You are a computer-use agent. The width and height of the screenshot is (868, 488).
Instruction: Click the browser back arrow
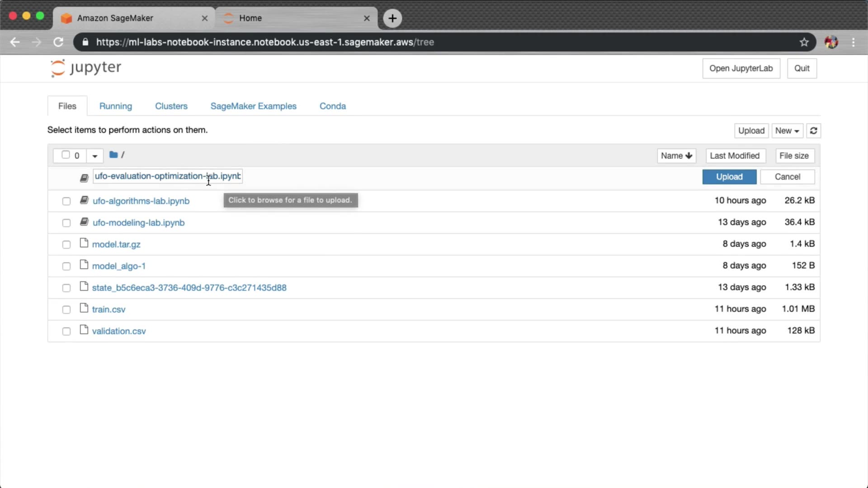[15, 42]
